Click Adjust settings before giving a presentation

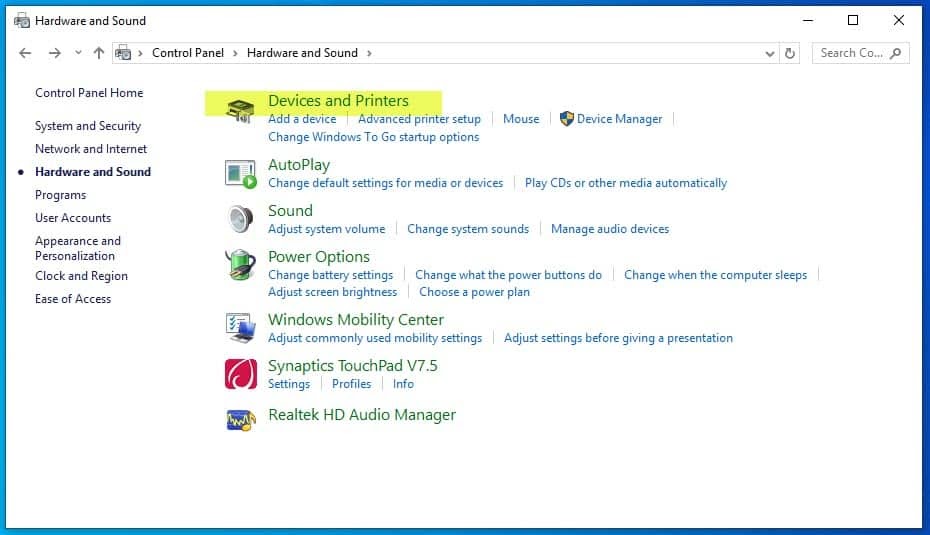coord(618,338)
